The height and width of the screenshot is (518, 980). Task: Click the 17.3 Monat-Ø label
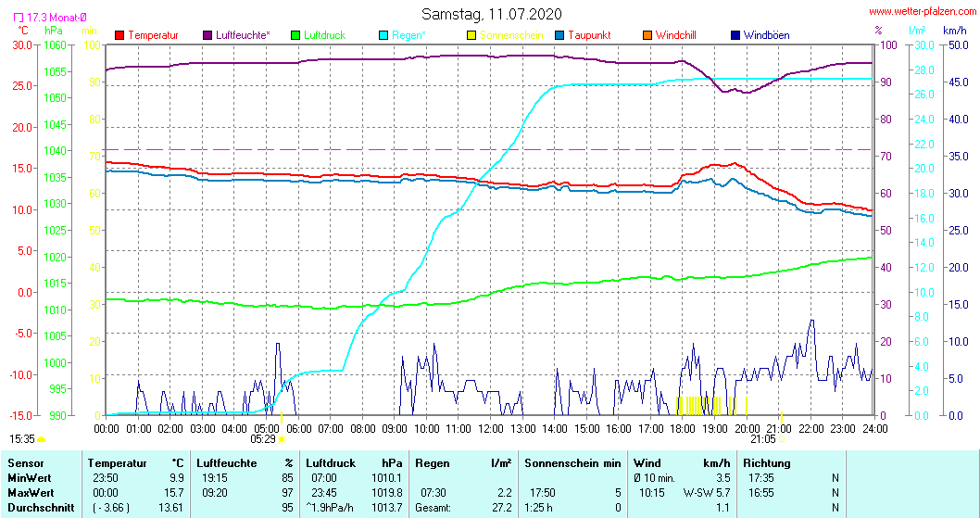(x=57, y=18)
